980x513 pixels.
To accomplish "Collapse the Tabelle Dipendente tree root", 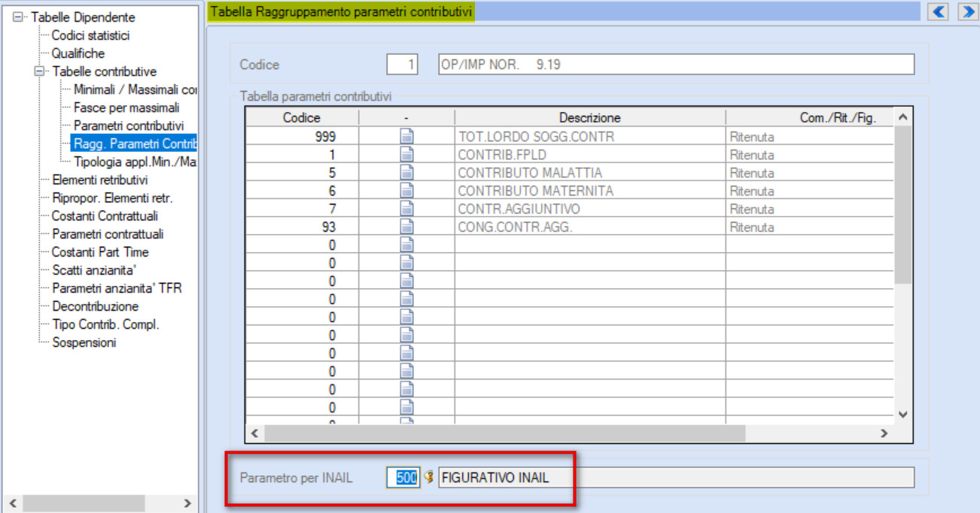I will click(18, 17).
